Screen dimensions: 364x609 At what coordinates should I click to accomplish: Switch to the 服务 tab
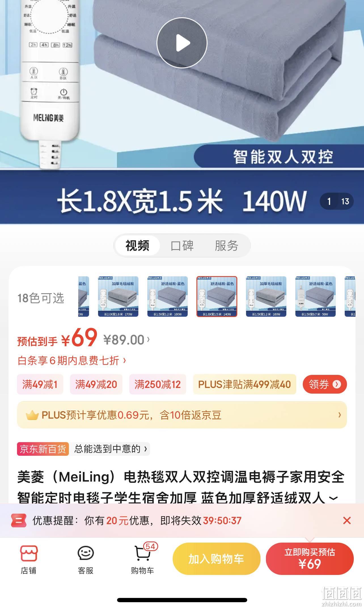coord(227,245)
